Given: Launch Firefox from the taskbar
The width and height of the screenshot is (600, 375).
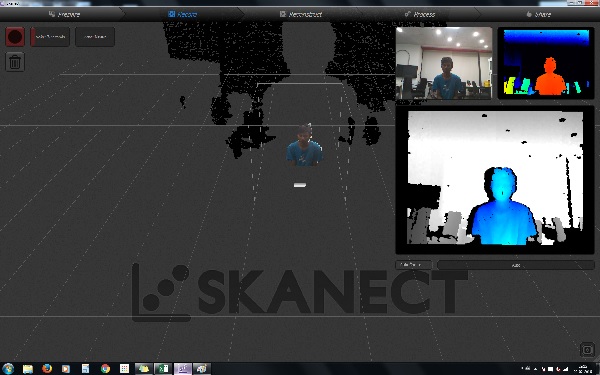Looking at the screenshot, I should 47,368.
